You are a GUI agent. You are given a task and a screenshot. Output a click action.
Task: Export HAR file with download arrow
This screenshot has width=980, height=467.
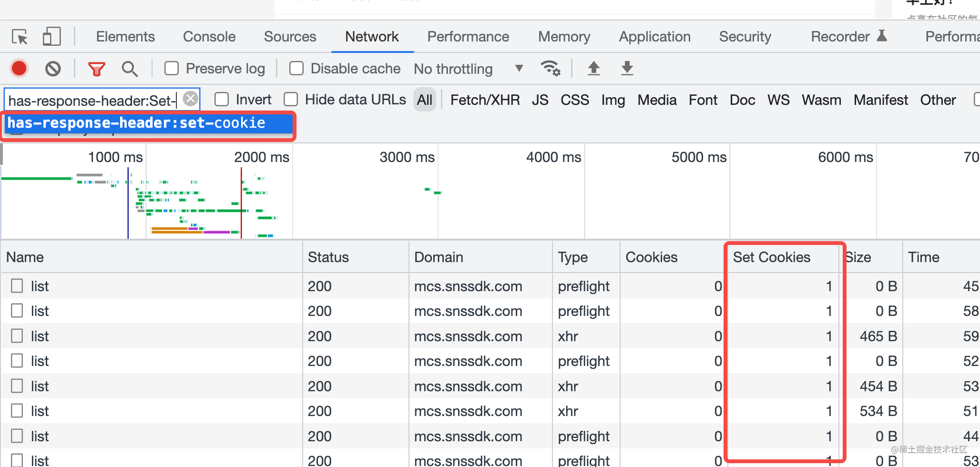point(627,69)
